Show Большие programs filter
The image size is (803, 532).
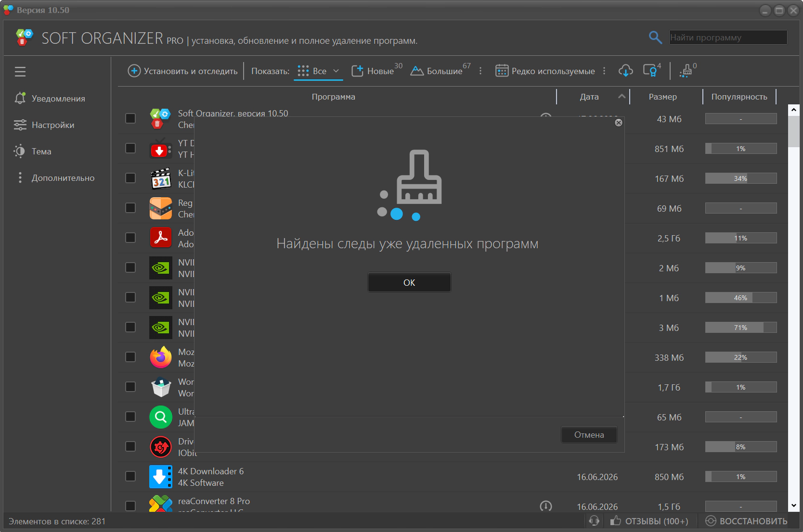(440, 71)
